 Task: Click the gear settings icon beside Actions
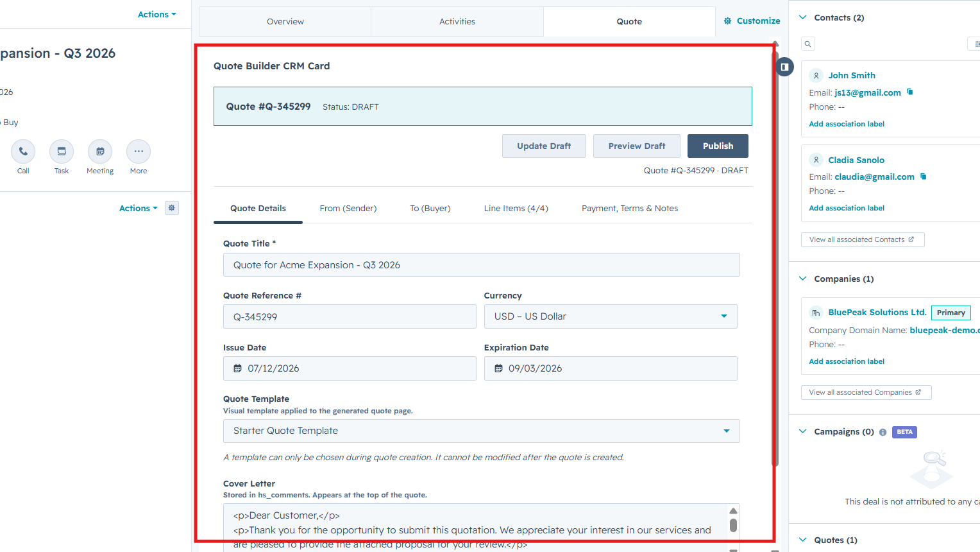172,208
